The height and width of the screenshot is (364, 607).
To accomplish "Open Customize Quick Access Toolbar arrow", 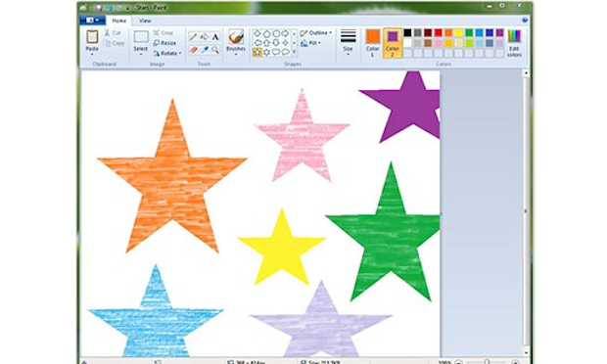I will pyautogui.click(x=127, y=9).
